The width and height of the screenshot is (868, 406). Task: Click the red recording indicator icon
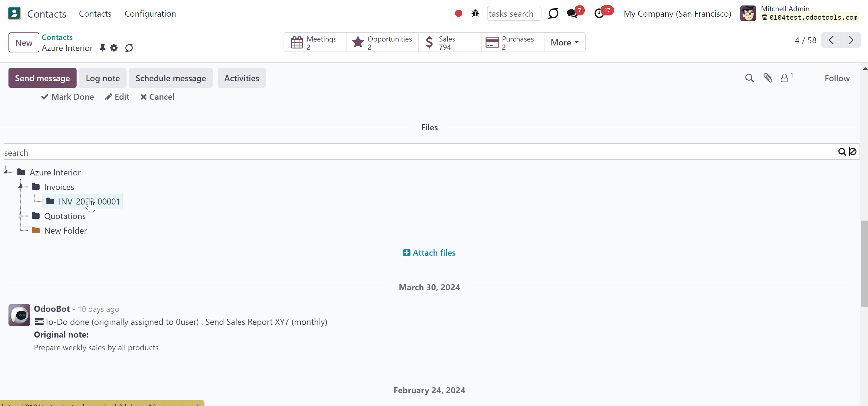coord(458,14)
